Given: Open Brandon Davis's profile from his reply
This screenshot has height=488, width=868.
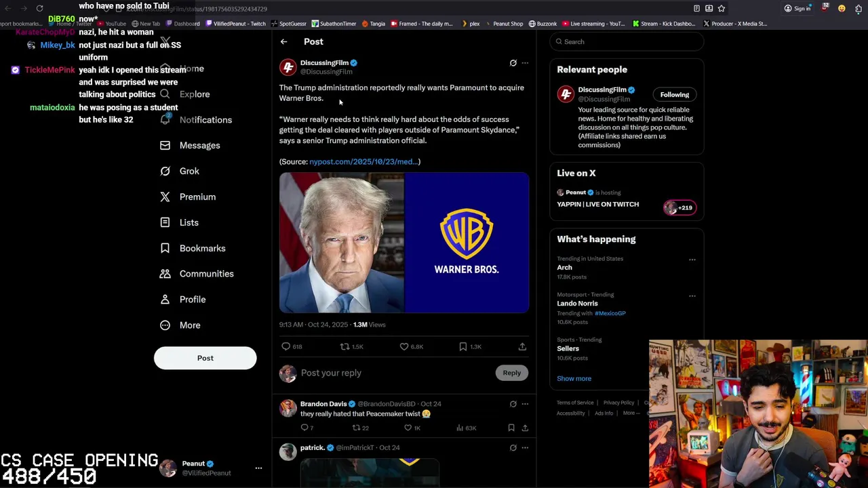Looking at the screenshot, I should 323,404.
